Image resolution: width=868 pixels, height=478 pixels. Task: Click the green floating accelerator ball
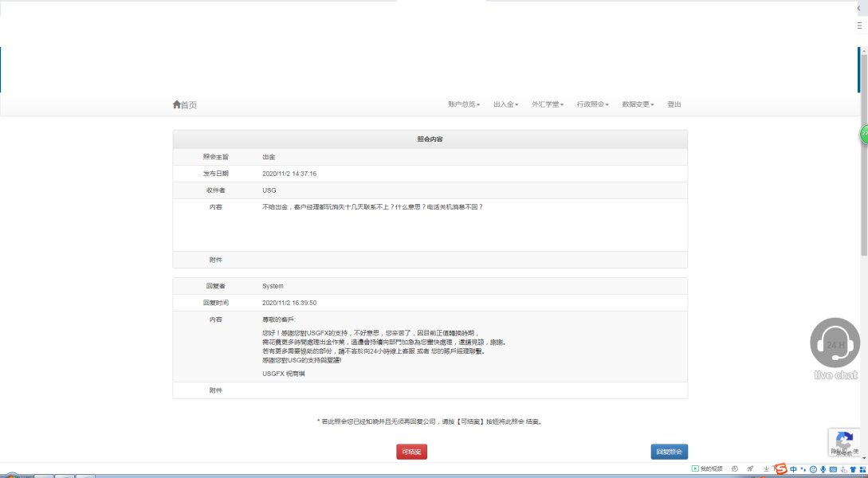[864, 135]
